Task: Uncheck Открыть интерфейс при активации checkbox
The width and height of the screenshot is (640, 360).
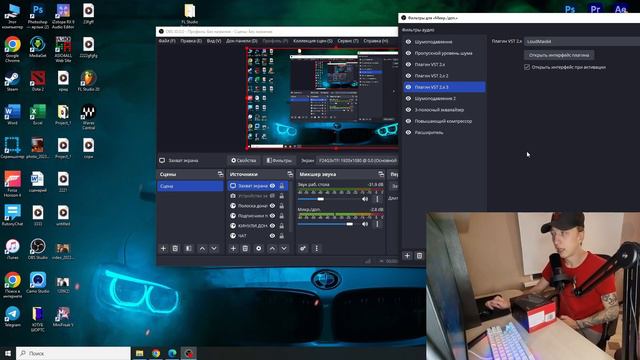Action: (527, 67)
